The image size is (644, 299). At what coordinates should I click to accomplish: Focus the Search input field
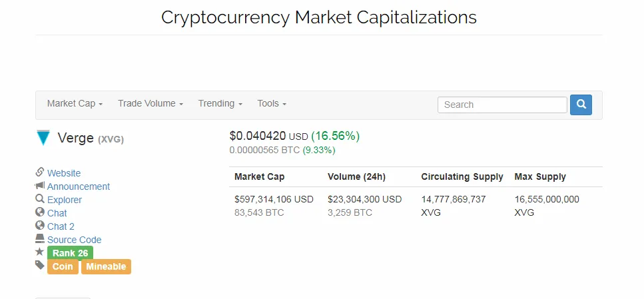pos(502,105)
